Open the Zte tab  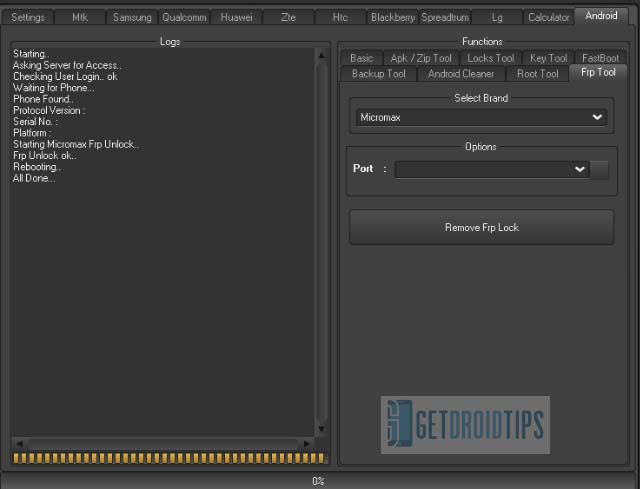[288, 18]
